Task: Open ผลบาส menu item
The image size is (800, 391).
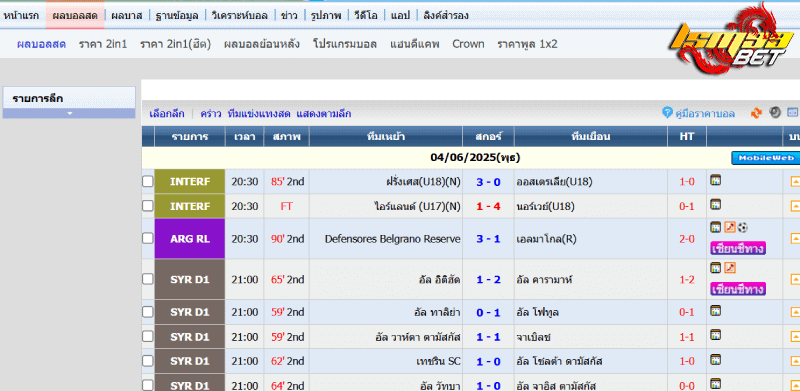Action: (x=127, y=15)
